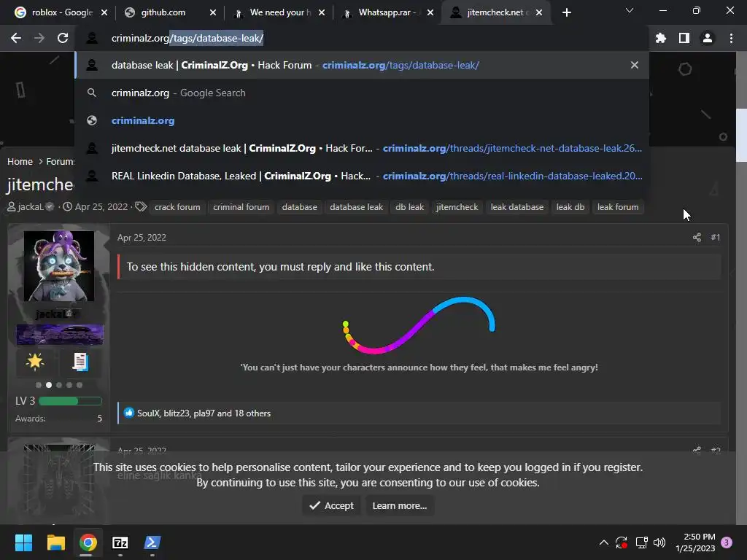Open the leak database tag
The width and height of the screenshot is (747, 560).
tap(517, 207)
